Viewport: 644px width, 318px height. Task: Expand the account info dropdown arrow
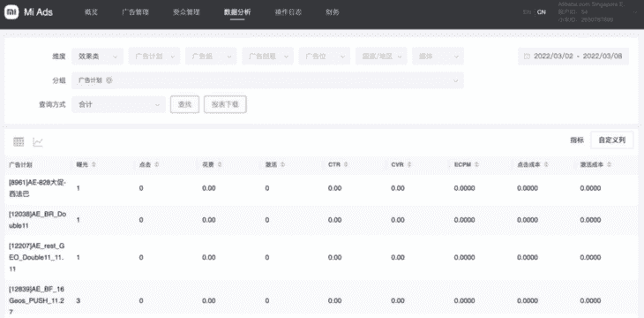point(636,12)
